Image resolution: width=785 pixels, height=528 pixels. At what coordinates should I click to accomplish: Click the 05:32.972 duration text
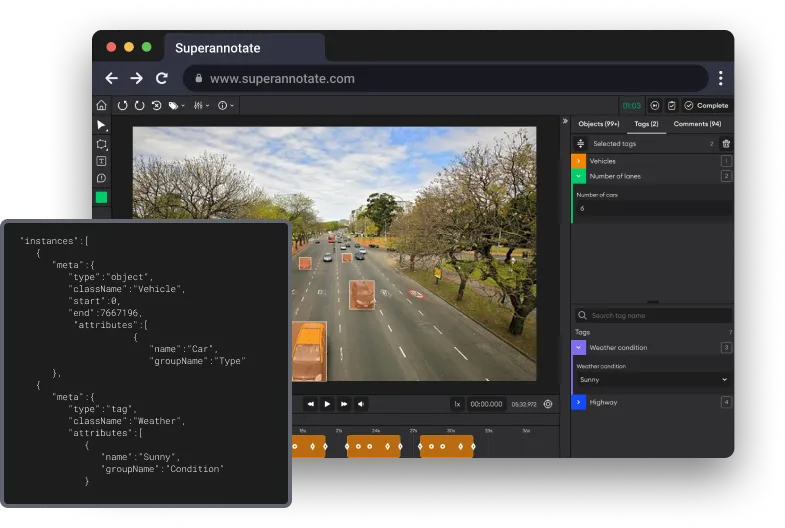[524, 404]
